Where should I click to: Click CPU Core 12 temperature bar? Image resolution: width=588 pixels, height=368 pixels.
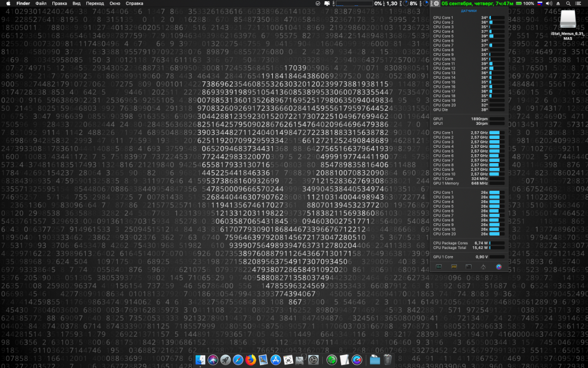[x=496, y=68]
